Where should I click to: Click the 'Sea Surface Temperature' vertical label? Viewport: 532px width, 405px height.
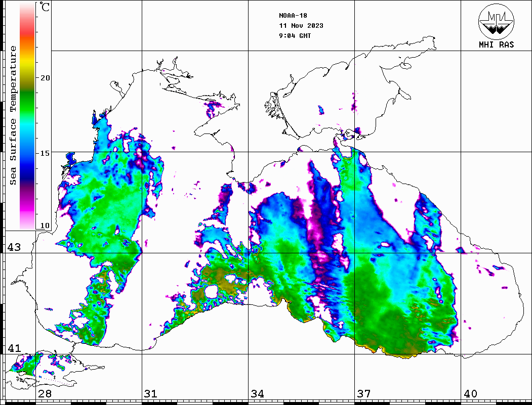[13, 116]
